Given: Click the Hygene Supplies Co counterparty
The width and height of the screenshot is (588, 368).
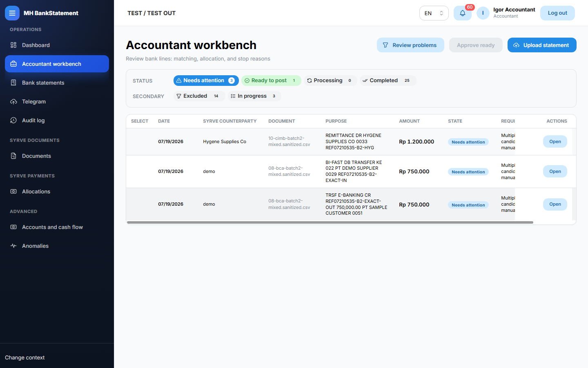Looking at the screenshot, I should point(225,141).
